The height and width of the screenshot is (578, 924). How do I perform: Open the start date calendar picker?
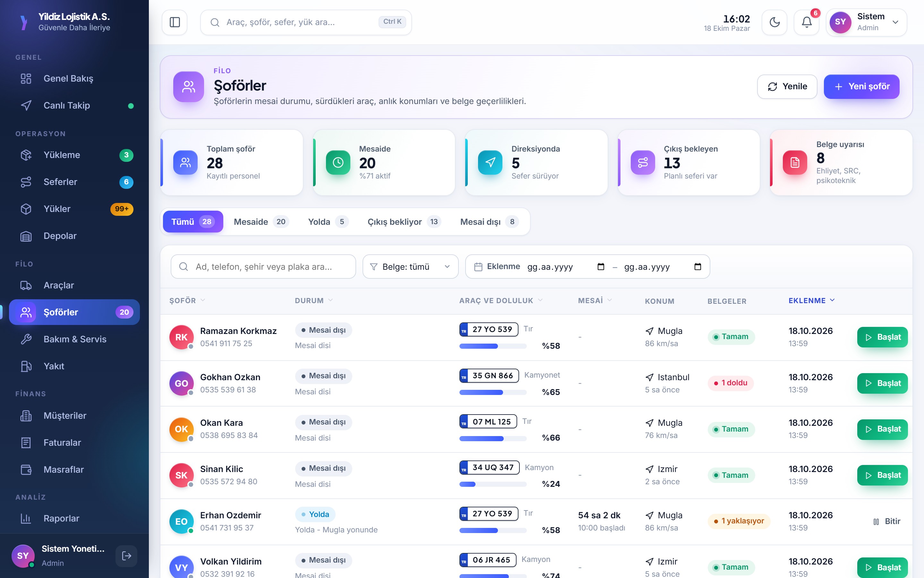point(601,267)
